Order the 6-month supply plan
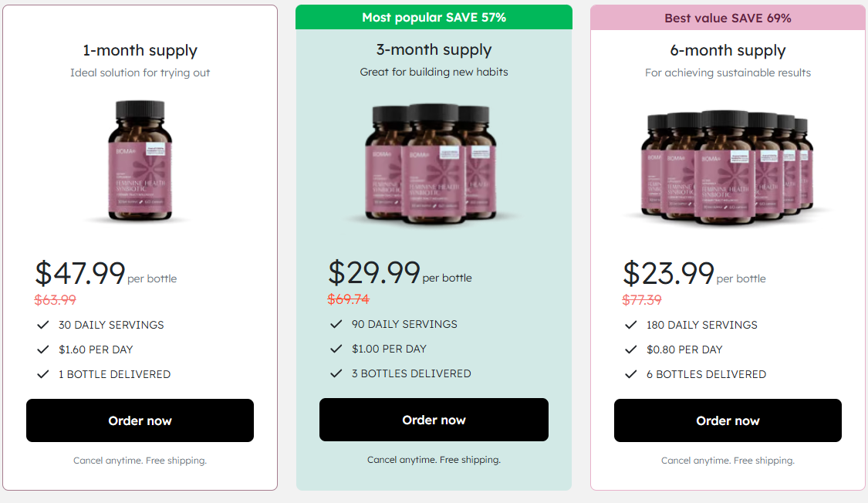 pyautogui.click(x=728, y=420)
